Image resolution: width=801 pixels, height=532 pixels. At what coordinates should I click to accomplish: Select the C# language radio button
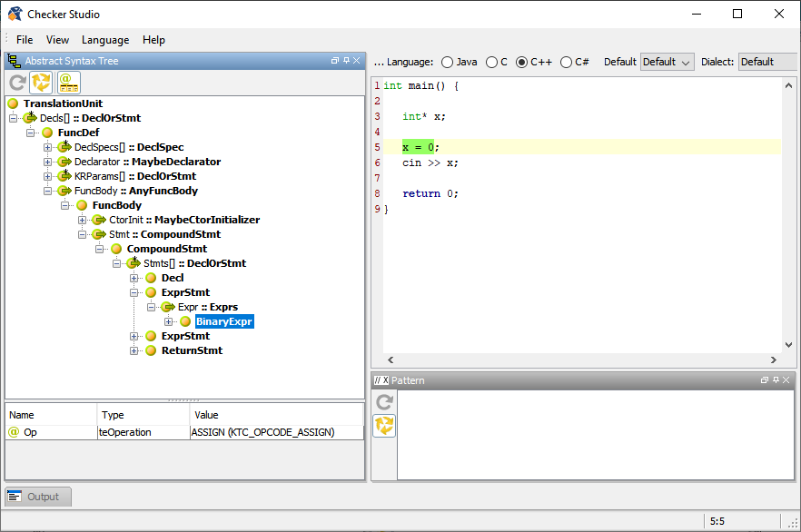tap(566, 62)
